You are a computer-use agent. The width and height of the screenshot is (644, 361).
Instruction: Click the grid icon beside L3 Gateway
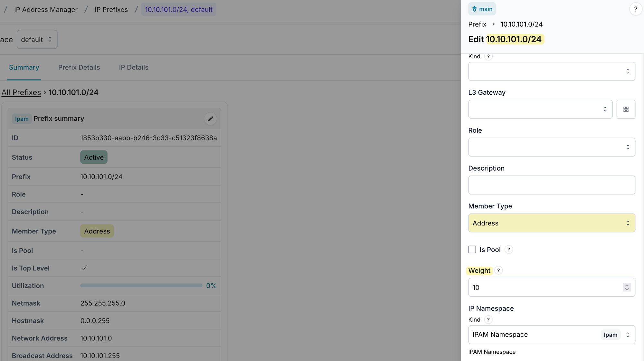[x=626, y=109]
